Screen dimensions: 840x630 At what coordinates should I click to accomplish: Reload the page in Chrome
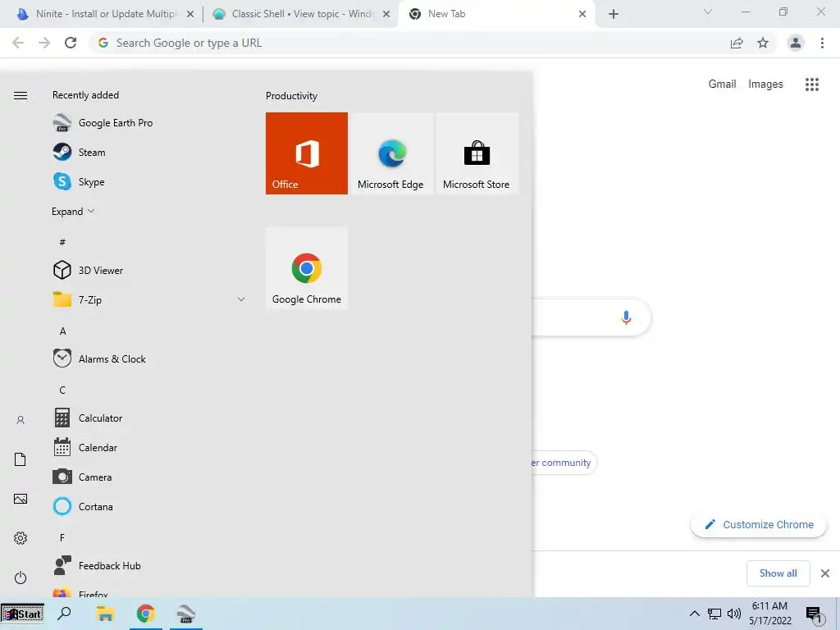click(x=71, y=43)
